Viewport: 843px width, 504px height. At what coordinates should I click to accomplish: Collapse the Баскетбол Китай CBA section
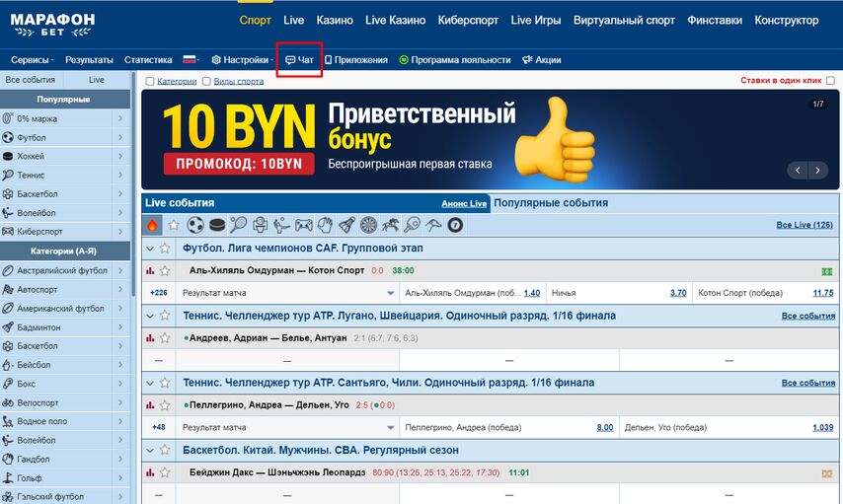coord(150,451)
